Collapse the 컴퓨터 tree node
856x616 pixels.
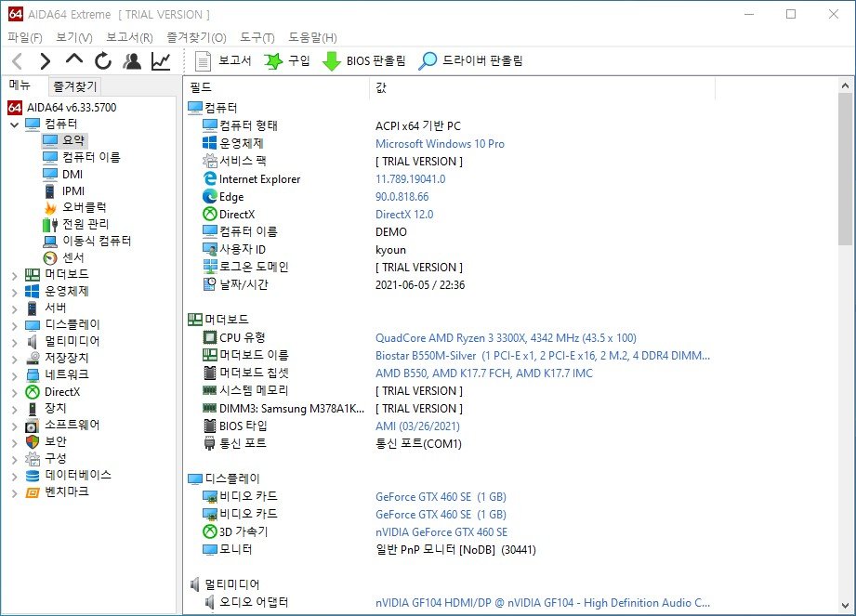[x=14, y=125]
